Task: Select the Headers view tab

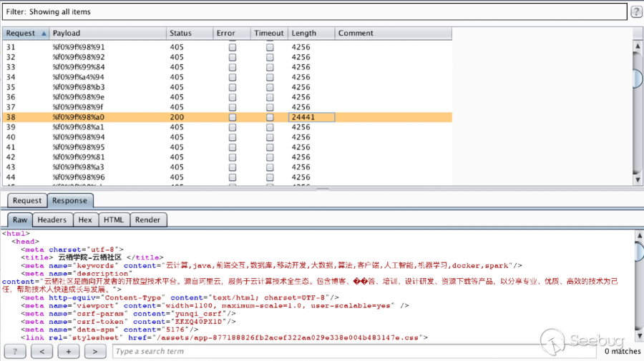Action: point(52,220)
